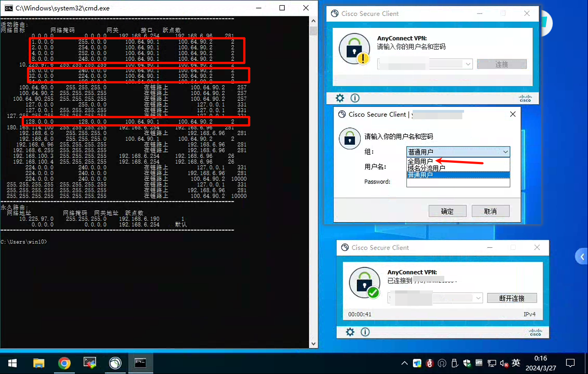This screenshot has height=374, width=588.
Task: Click the IPv4 label in connected window
Action: [530, 315]
